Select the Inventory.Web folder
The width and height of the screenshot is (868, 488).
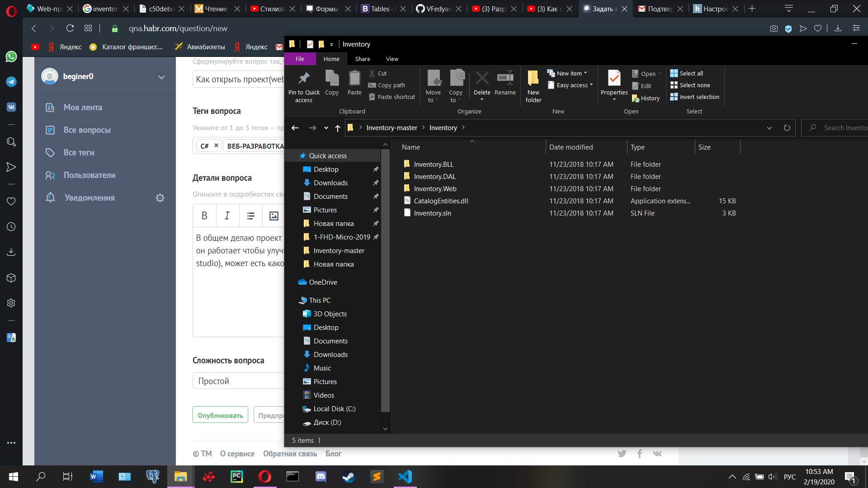[435, 189]
